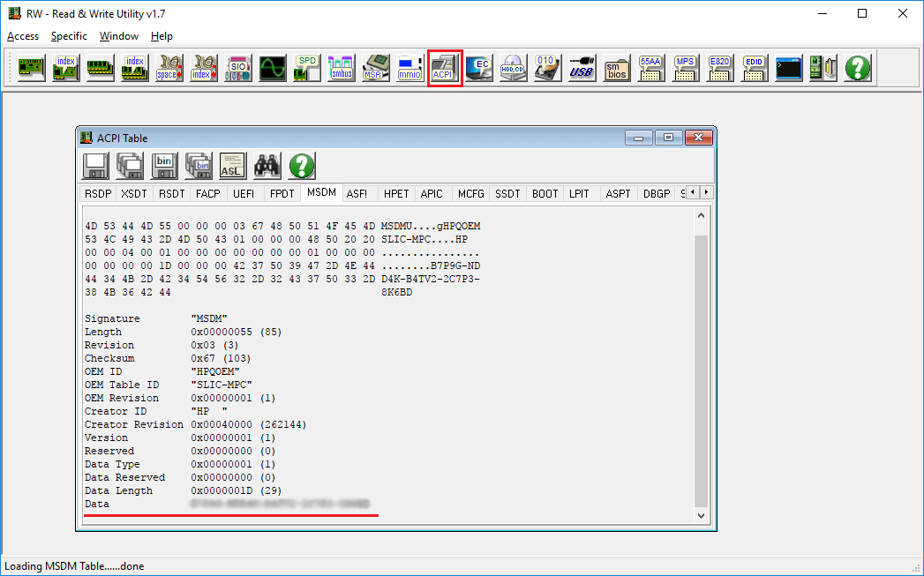
Task: Click the ASL decompile button
Action: pyautogui.click(x=233, y=165)
